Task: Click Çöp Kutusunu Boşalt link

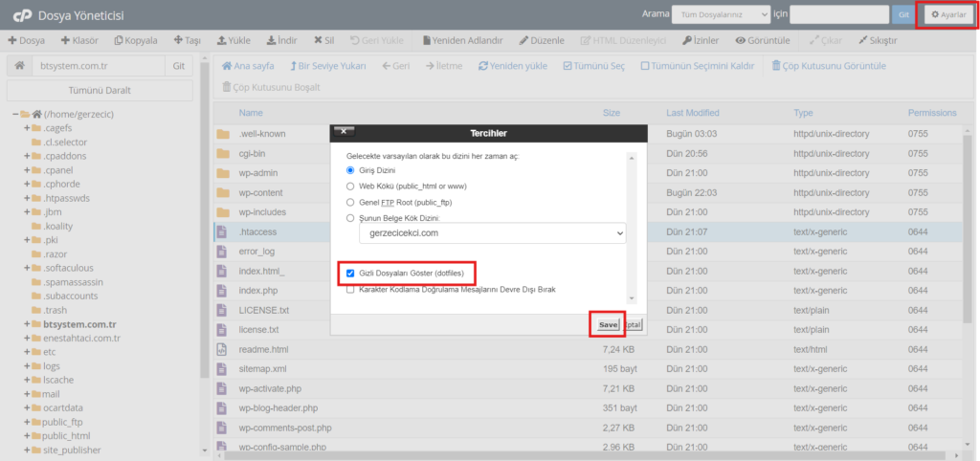Action: point(271,87)
